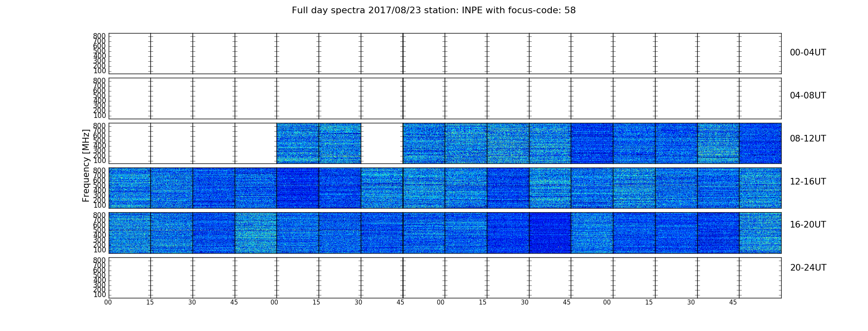Click the '800' frequency tick of the 00-04UT row
Viewport: 868px width, 331px height.
point(99,36)
